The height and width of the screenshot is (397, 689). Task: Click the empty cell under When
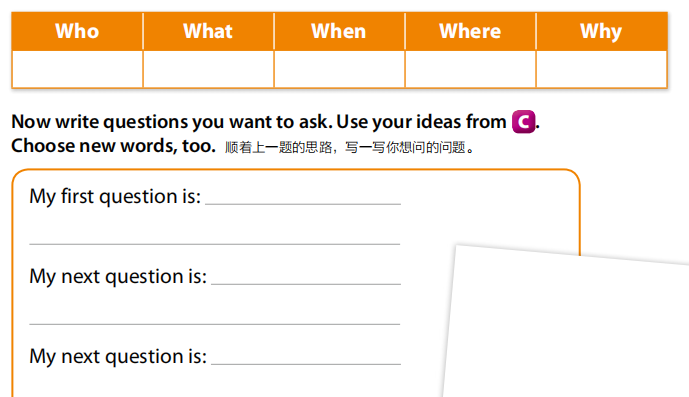pyautogui.click(x=339, y=69)
